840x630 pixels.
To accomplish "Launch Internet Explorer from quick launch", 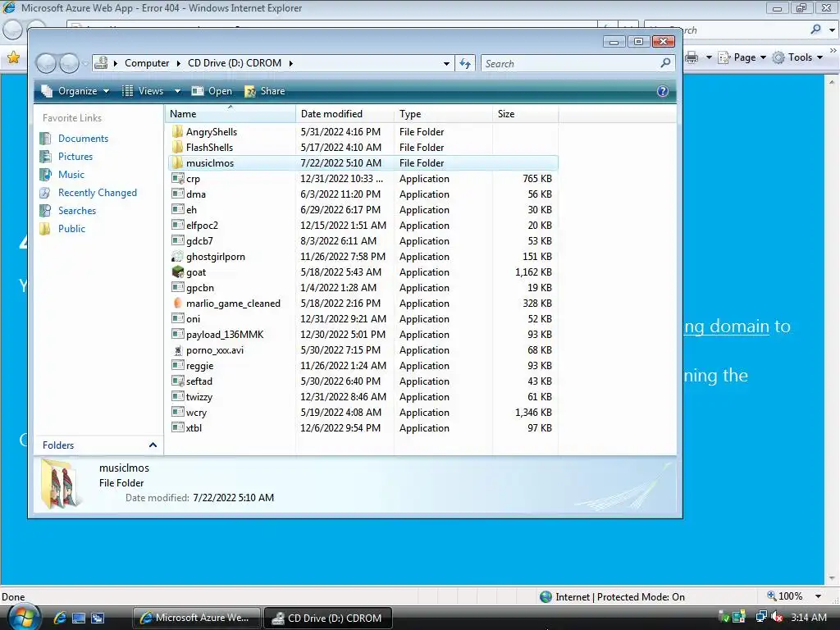I will [59, 618].
